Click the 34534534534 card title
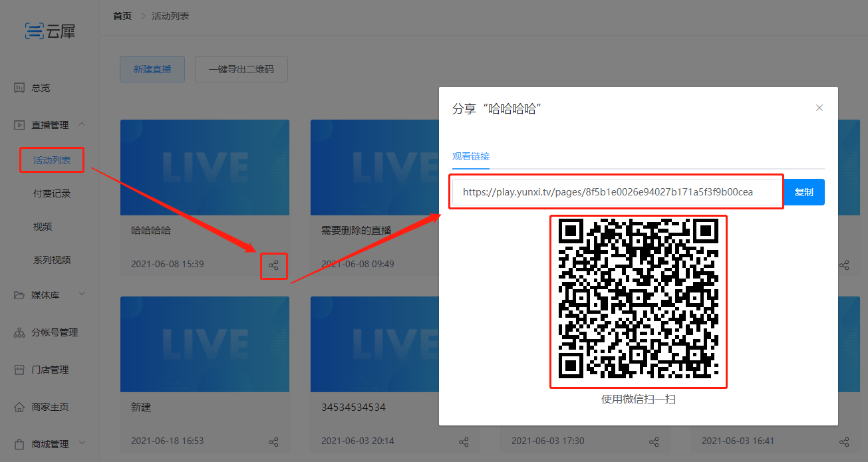The image size is (868, 462). (353, 407)
